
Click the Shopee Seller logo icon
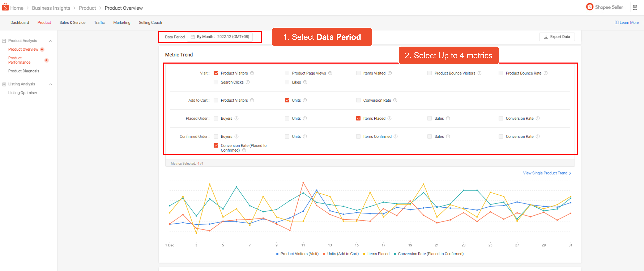coord(590,7)
